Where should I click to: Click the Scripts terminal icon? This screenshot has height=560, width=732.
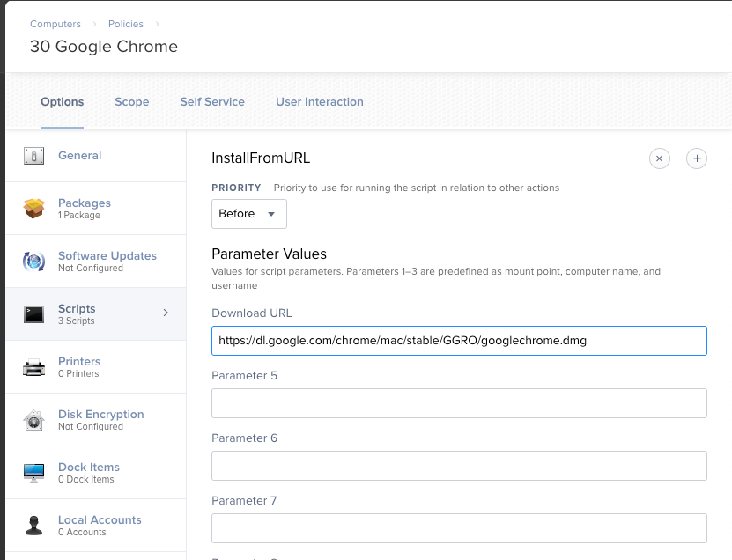(33, 314)
